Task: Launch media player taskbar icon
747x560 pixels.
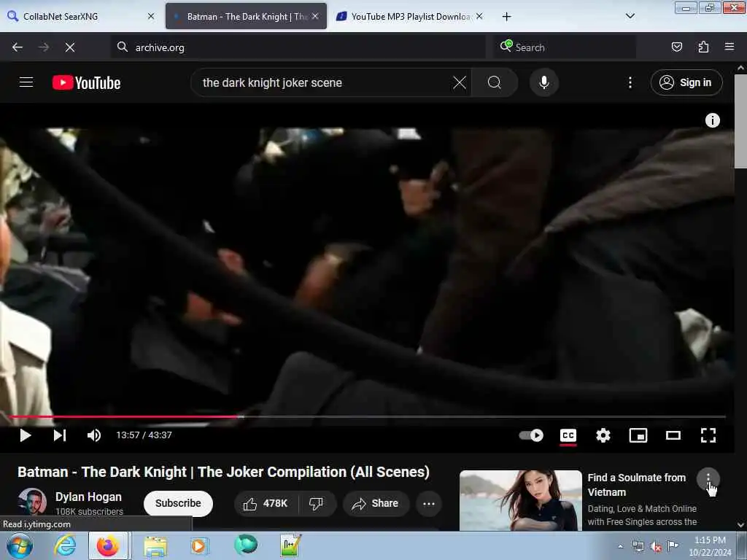Action: pos(199,545)
